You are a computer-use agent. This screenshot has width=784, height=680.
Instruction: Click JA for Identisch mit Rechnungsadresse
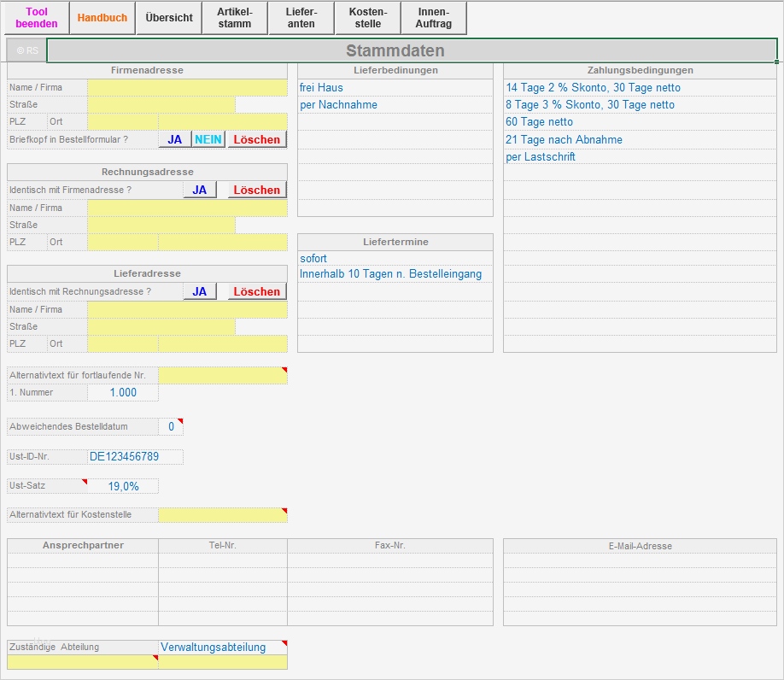point(200,291)
